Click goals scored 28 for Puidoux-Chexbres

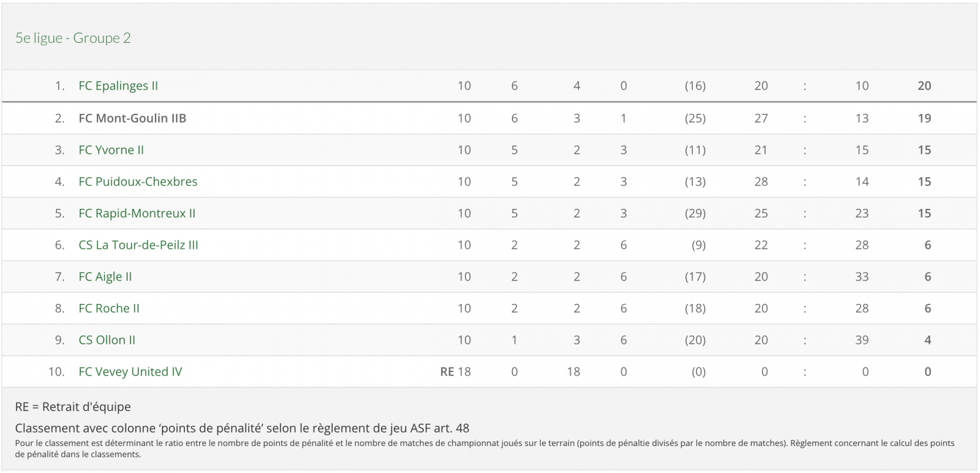click(761, 181)
